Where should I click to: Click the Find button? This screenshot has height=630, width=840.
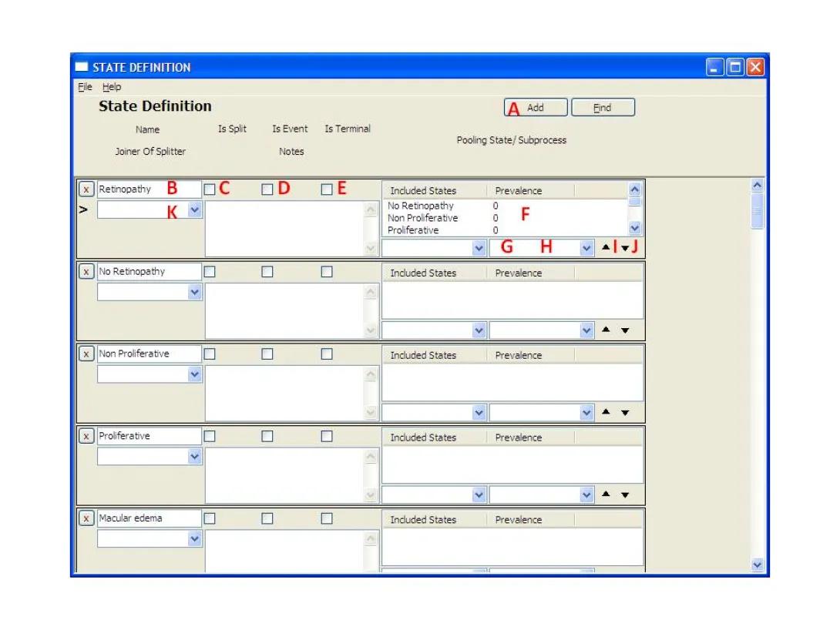pyautogui.click(x=603, y=108)
